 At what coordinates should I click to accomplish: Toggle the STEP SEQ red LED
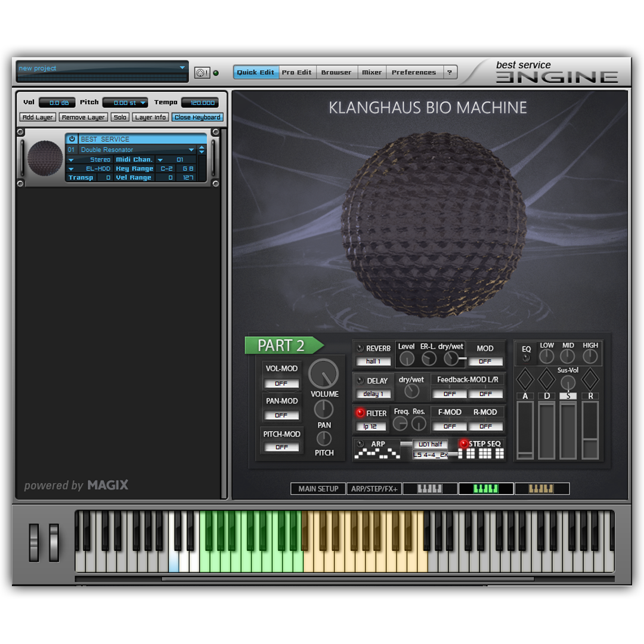point(463,444)
